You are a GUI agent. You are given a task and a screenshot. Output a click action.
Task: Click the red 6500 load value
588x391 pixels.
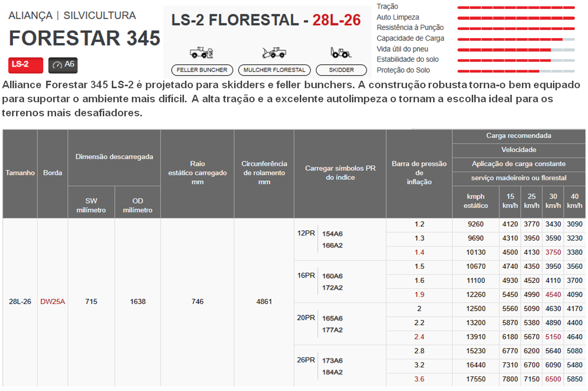pyautogui.click(x=553, y=379)
